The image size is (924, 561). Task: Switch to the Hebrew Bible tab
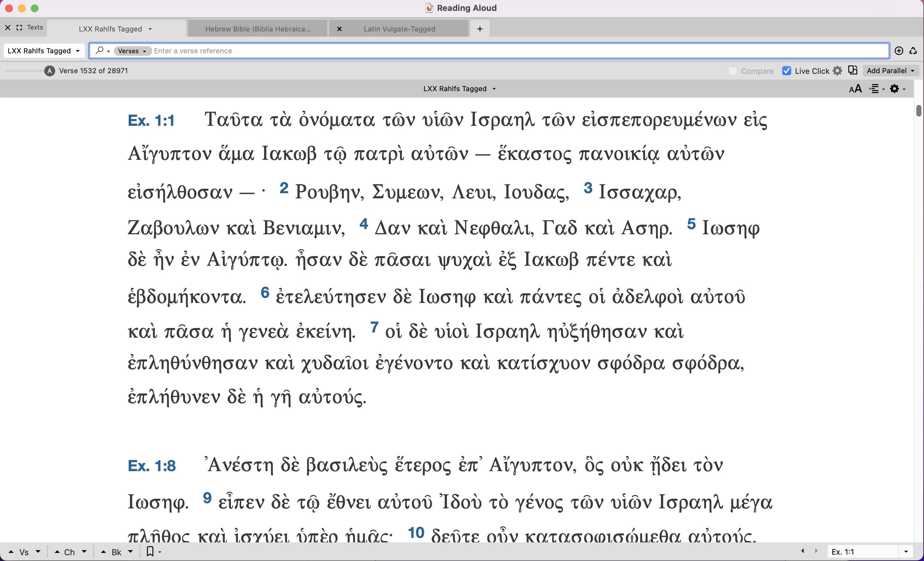coord(258,29)
